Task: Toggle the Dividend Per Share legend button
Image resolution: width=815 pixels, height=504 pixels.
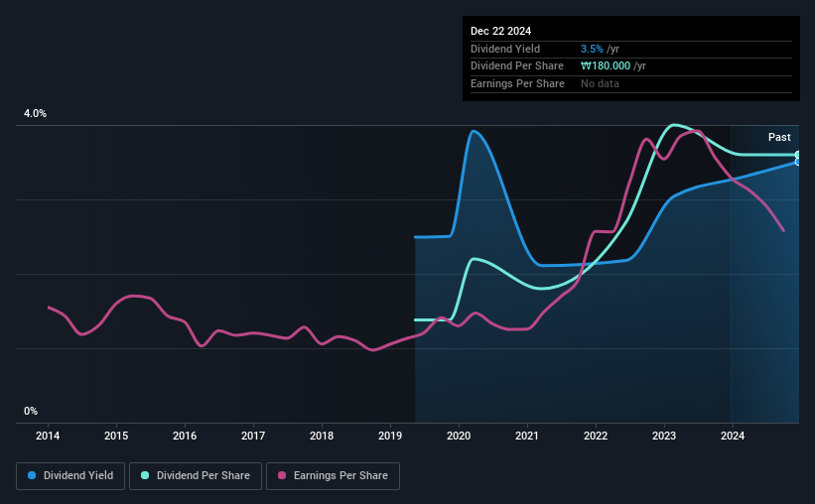Action: 196,476
